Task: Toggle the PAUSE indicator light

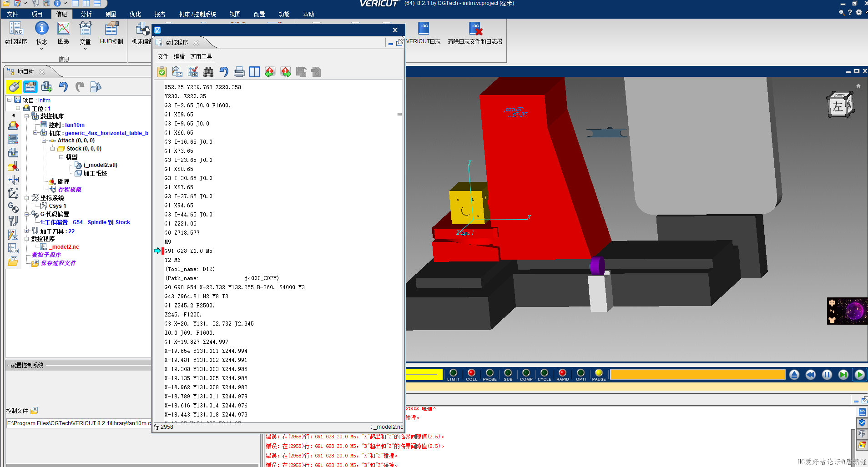Action: point(599,375)
